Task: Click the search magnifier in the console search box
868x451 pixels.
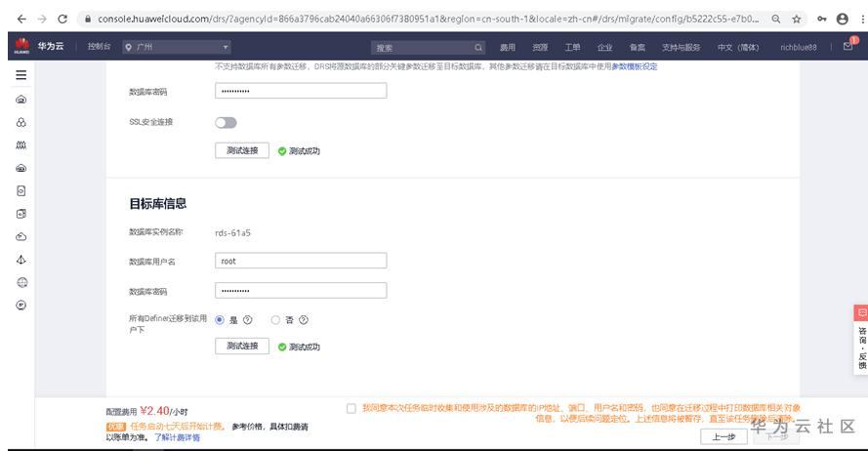Action: coord(478,48)
